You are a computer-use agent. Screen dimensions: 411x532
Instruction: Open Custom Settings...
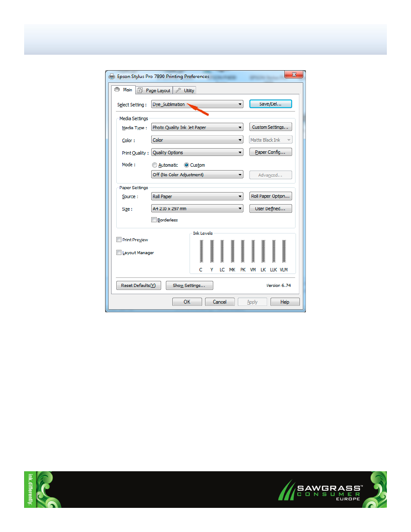271,127
